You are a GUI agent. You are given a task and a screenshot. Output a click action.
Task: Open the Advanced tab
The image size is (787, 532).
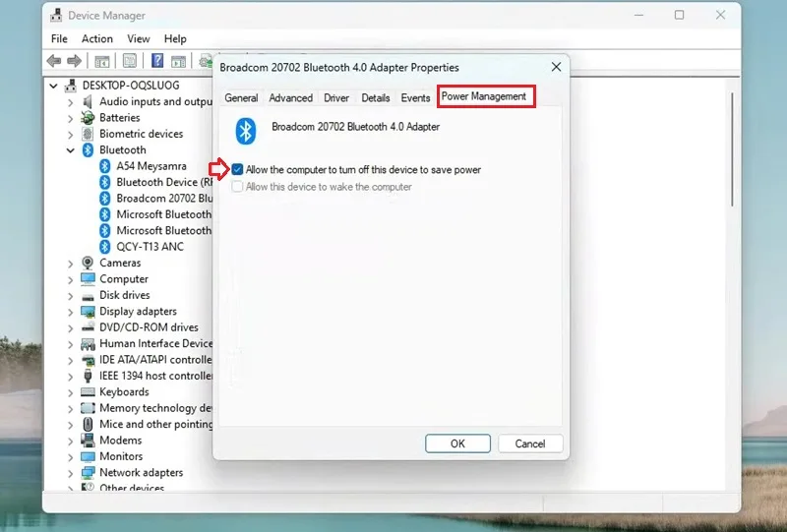pyautogui.click(x=290, y=98)
